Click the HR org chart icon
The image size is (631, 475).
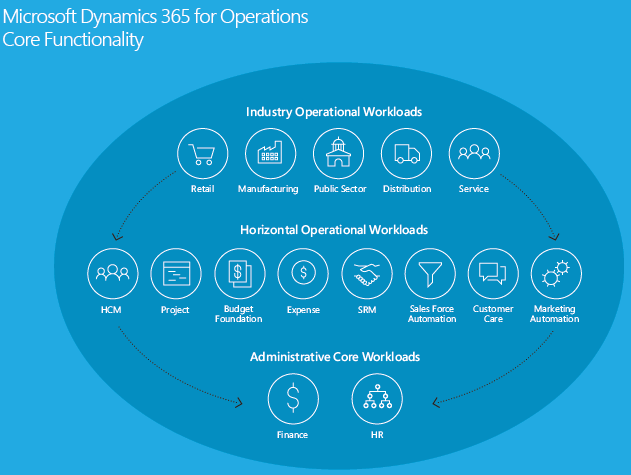377,399
